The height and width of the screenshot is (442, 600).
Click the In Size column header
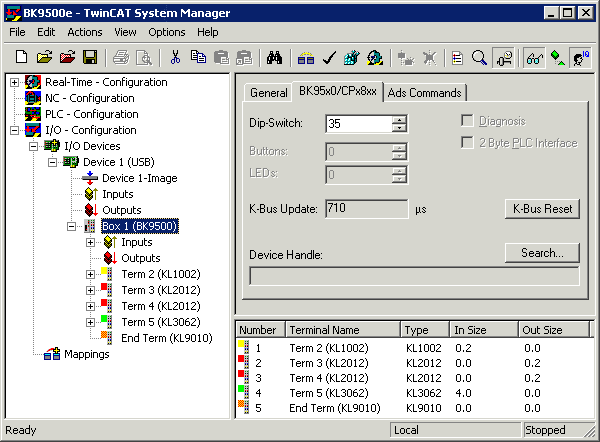[484, 330]
